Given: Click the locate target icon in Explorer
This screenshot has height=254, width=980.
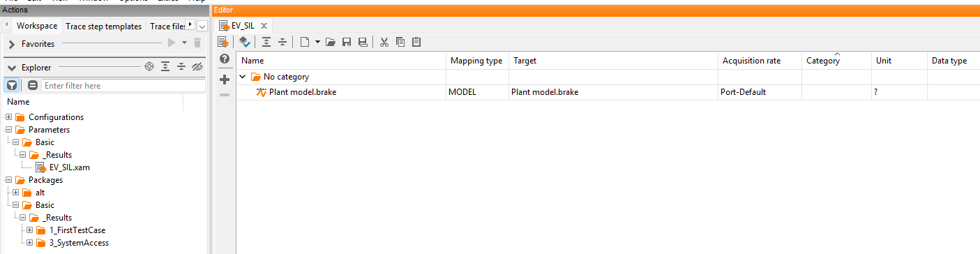Looking at the screenshot, I should pos(149,67).
